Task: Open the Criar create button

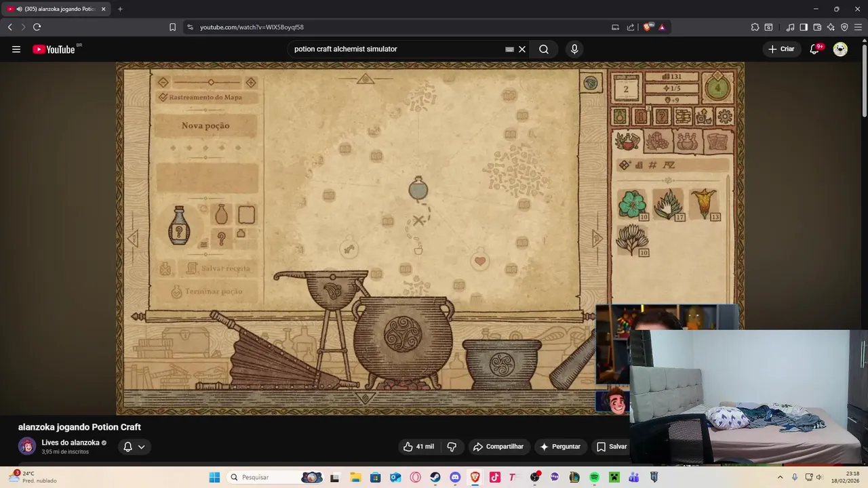Action: pos(781,49)
